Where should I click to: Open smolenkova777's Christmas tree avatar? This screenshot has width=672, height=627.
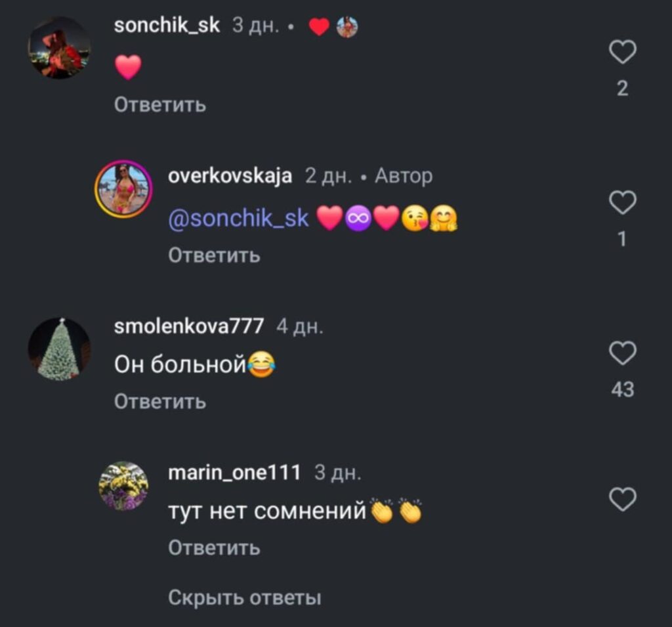59,349
